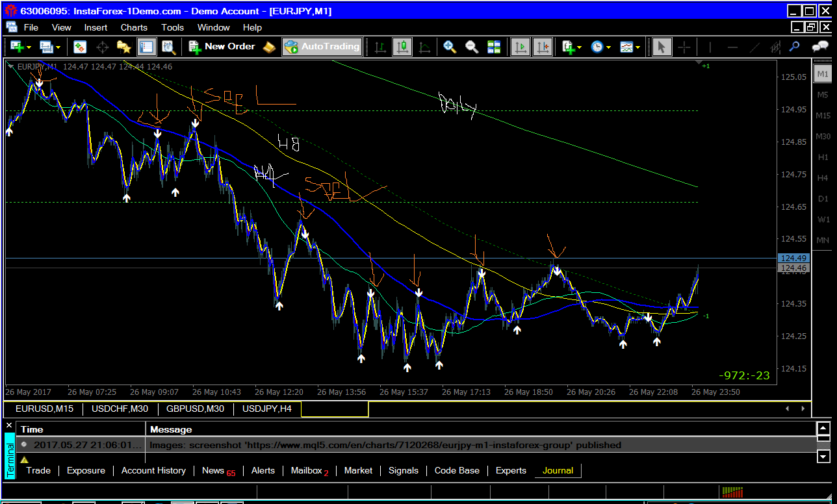Switch chart to candlesticks style

[x=402, y=47]
